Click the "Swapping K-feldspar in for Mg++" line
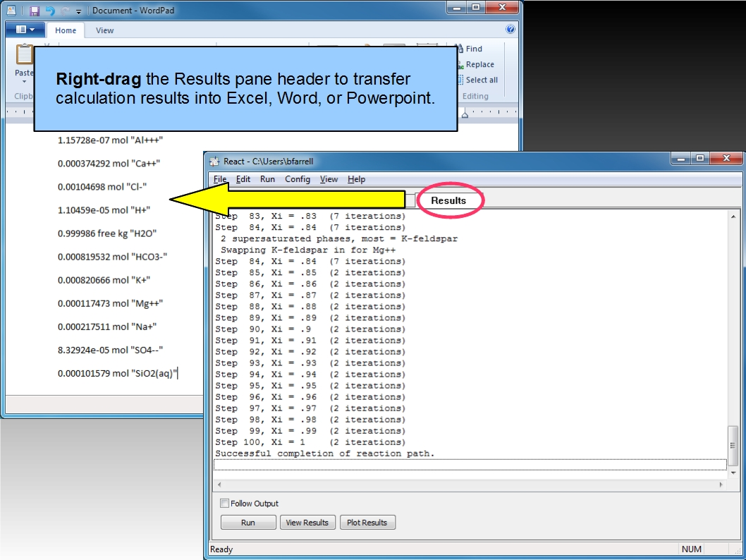746x560 pixels. pos(308,250)
